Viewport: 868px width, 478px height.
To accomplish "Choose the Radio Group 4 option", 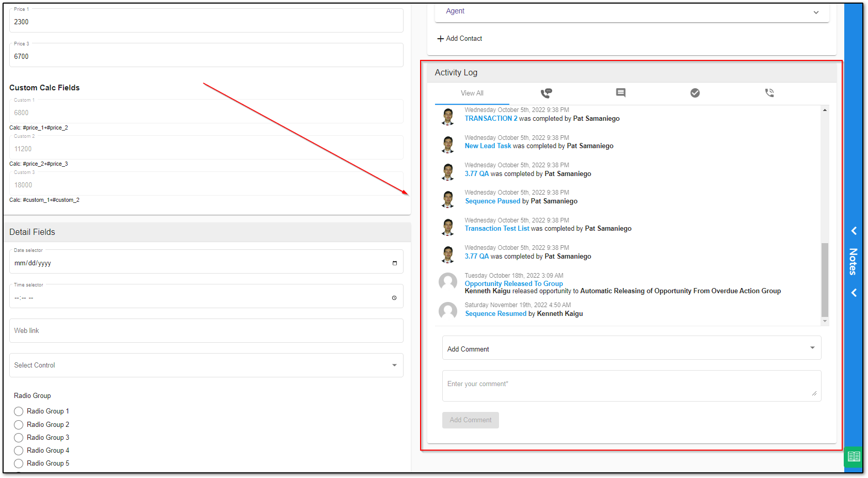I will click(19, 451).
